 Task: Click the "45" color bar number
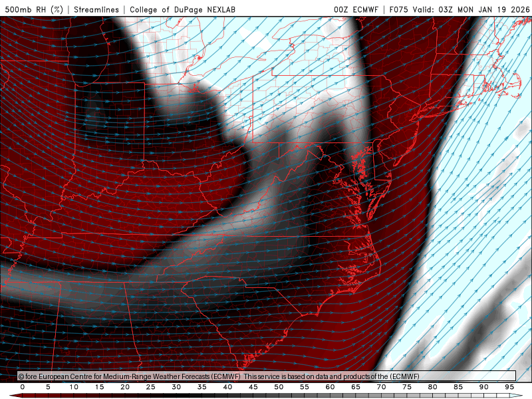tap(253, 387)
